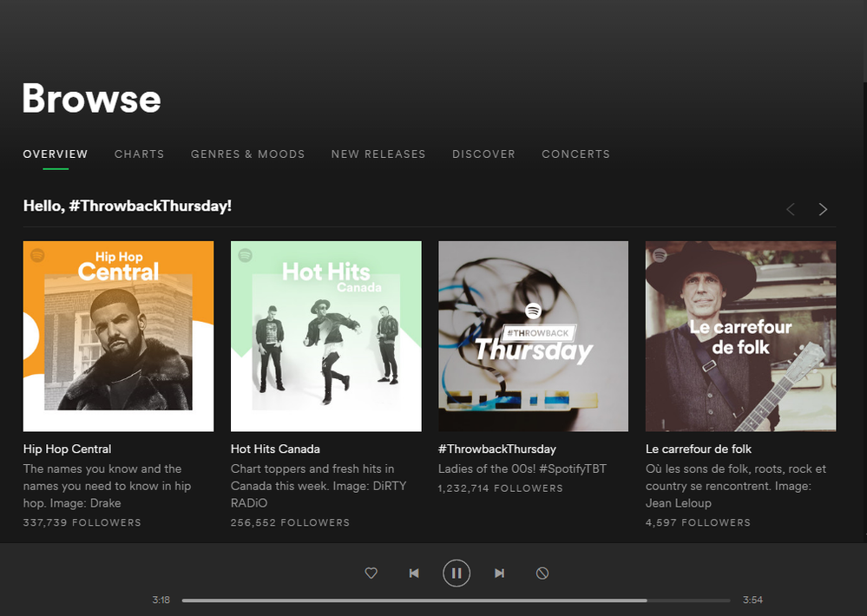The width and height of the screenshot is (867, 616).
Task: Show next playlists with right chevron
Action: (x=823, y=209)
